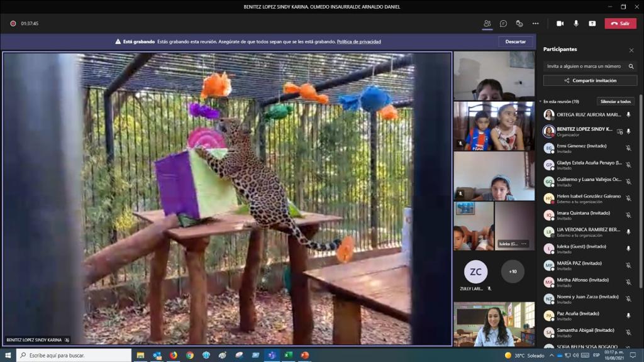Click muted mic icon for Gladys Estela Acuña
Viewport: 644px width, 362px height.
[x=628, y=165]
